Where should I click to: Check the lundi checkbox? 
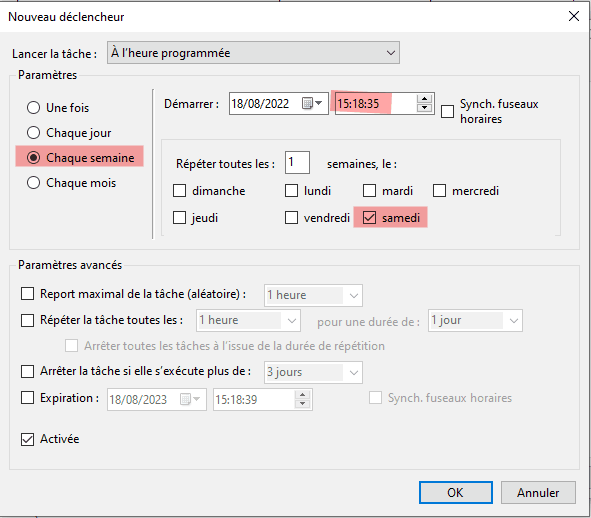291,190
